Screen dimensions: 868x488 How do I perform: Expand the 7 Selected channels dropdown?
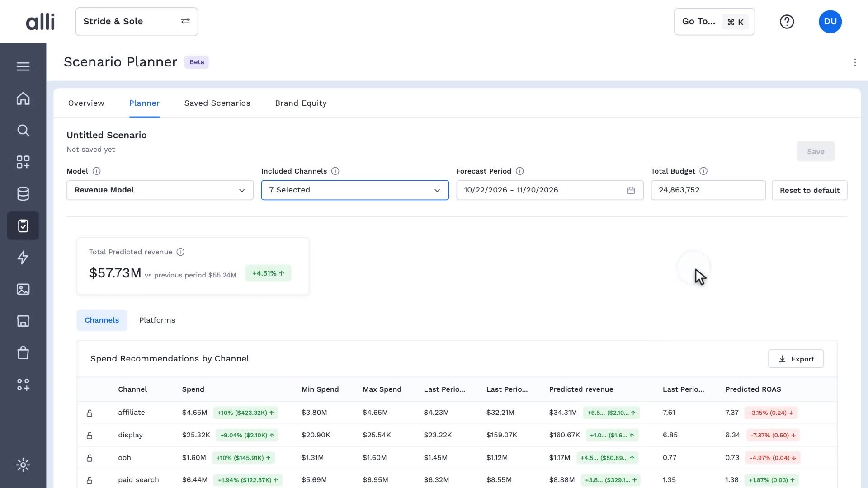coord(355,190)
